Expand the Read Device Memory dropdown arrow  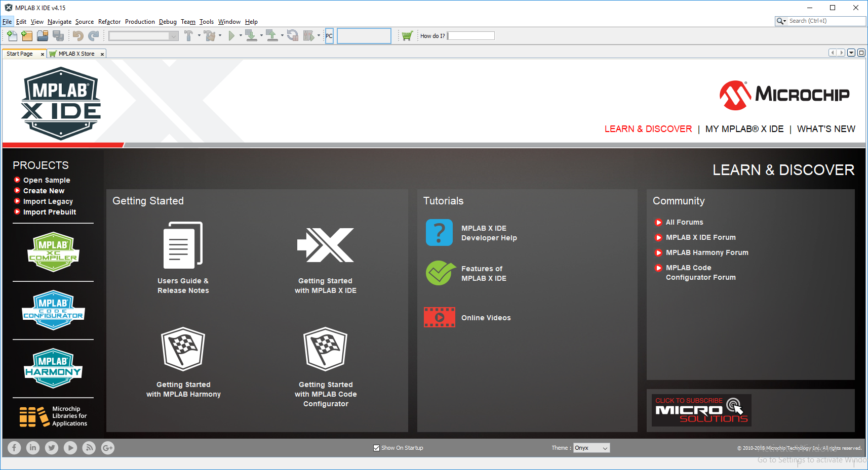[x=282, y=35]
